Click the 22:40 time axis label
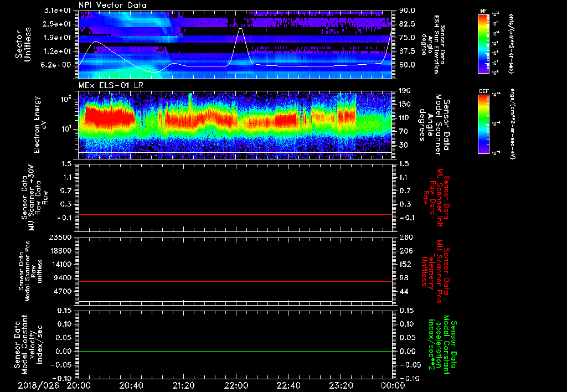This screenshot has width=567, height=392. pyautogui.click(x=288, y=386)
